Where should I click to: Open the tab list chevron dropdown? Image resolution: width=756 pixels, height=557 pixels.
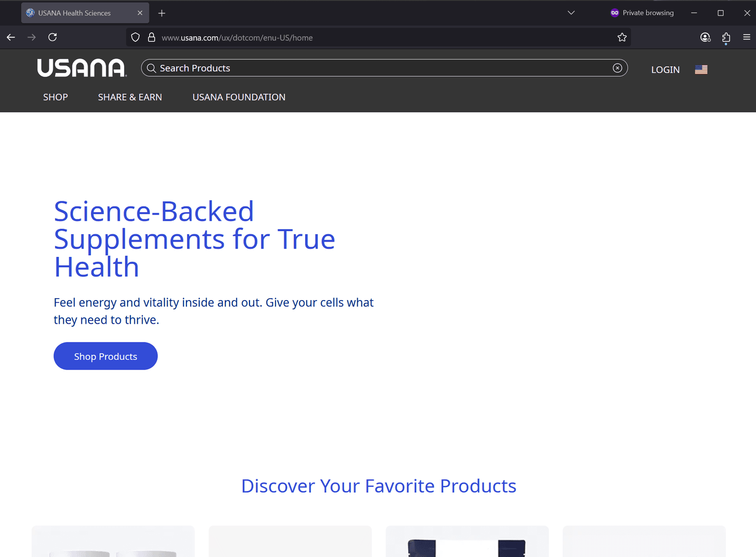(570, 12)
